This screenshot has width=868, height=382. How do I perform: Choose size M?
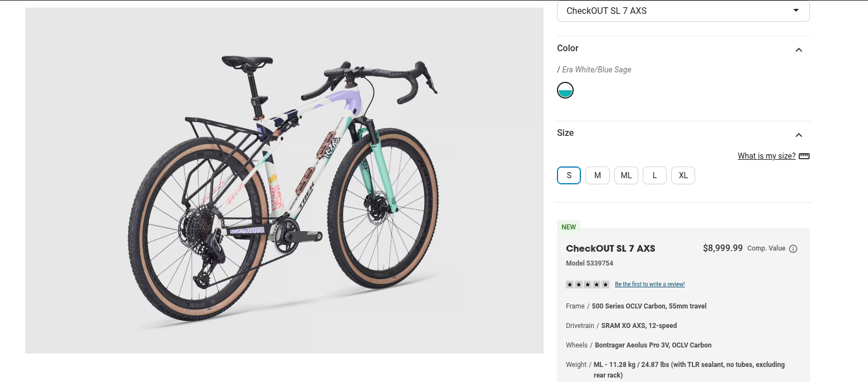[x=598, y=175]
